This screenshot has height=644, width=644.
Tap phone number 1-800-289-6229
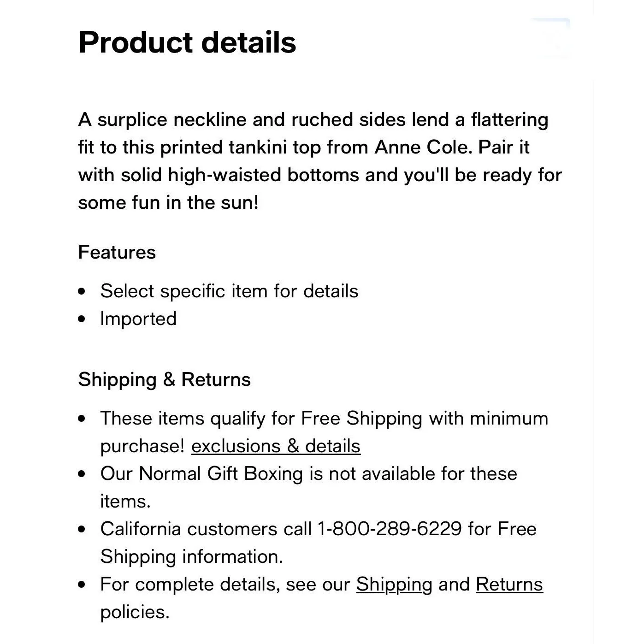[390, 529]
